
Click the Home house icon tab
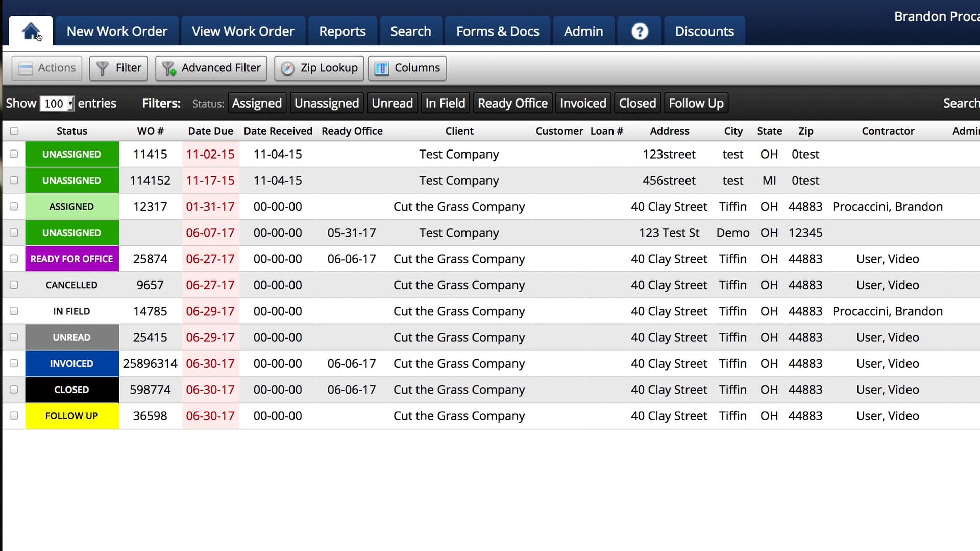(31, 31)
